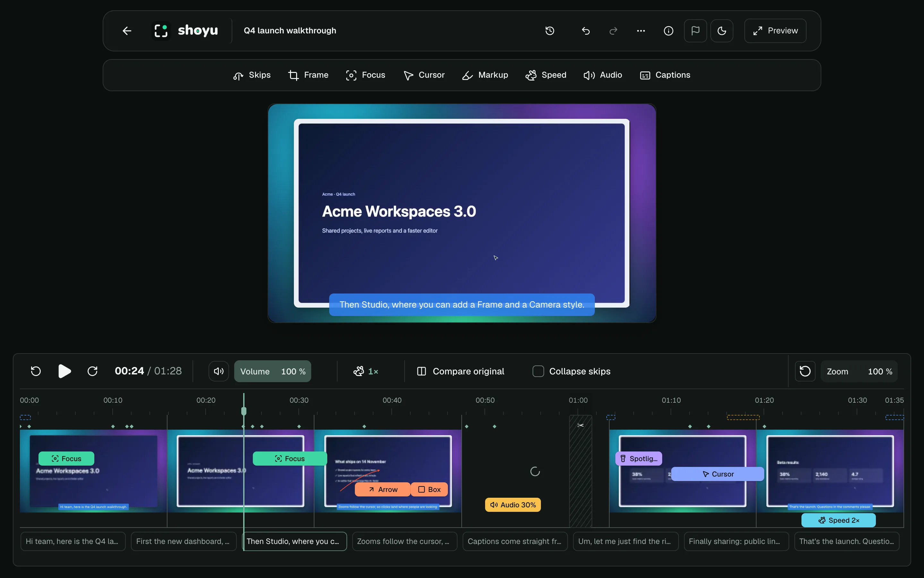Screen dimensions: 924x578
Task: Select the Box markup clip
Action: click(429, 489)
